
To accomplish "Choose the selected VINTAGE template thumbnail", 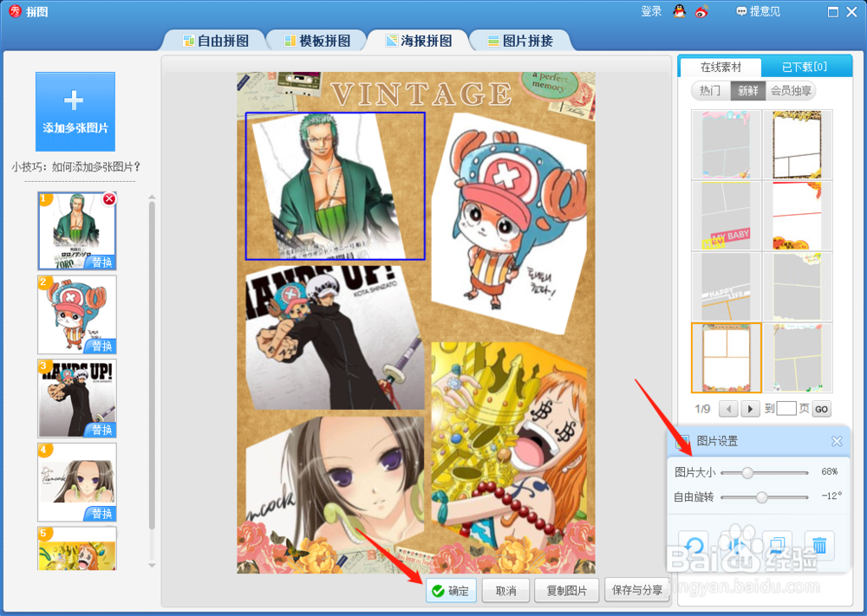I will (x=726, y=358).
